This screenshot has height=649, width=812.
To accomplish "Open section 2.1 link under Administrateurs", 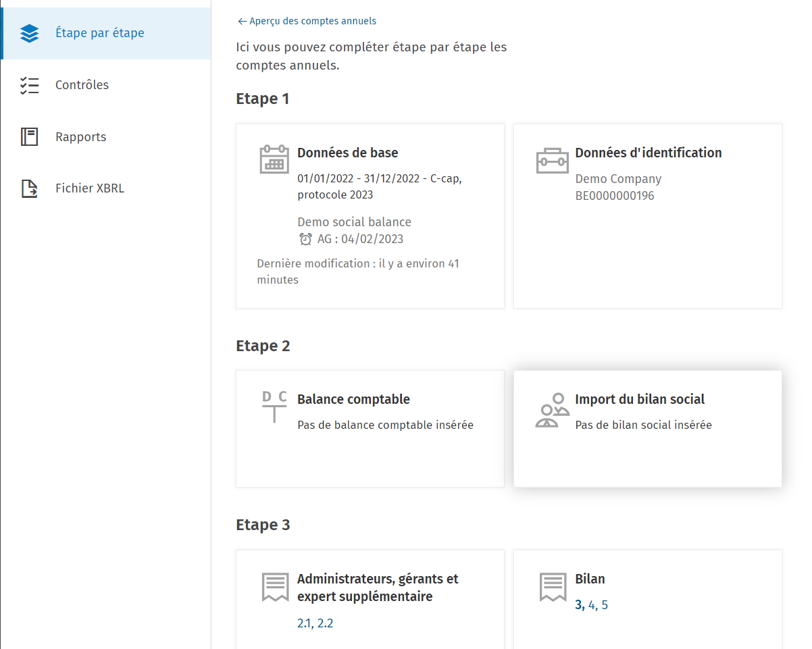I will pos(305,623).
